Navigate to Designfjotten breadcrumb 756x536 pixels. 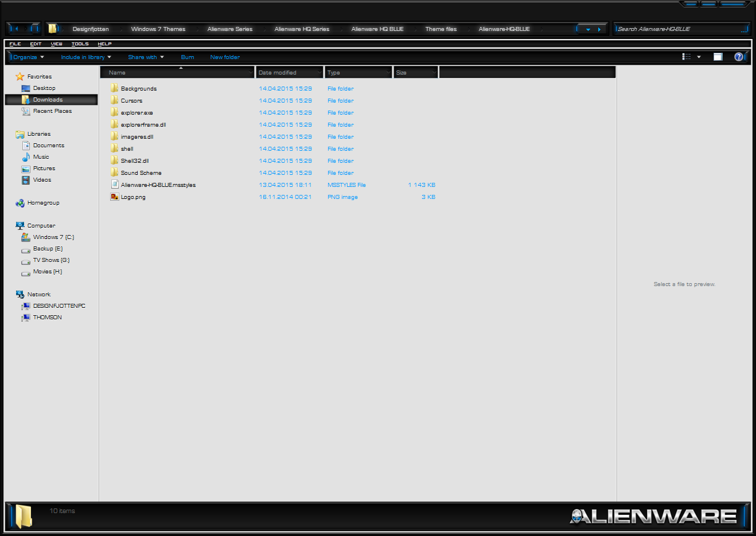tap(91, 29)
